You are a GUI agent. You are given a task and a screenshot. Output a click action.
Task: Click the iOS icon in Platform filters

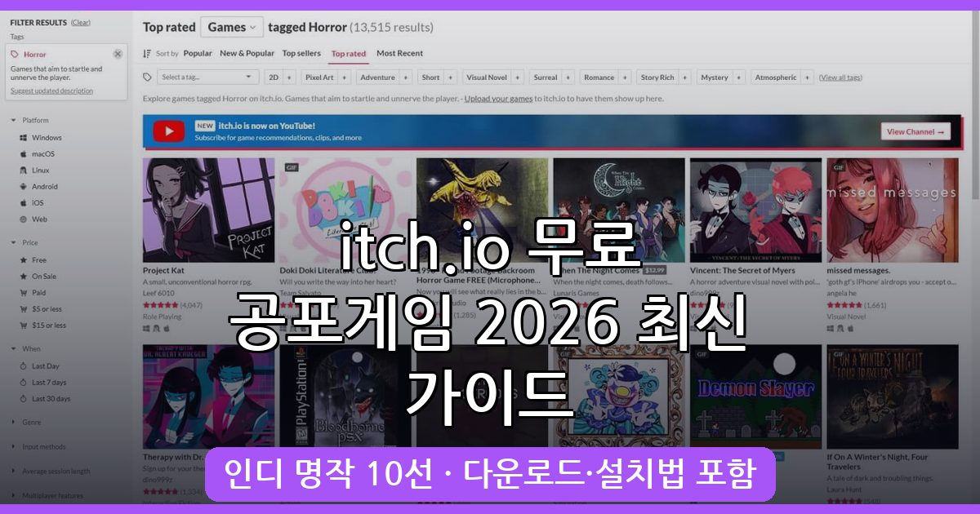coord(23,203)
